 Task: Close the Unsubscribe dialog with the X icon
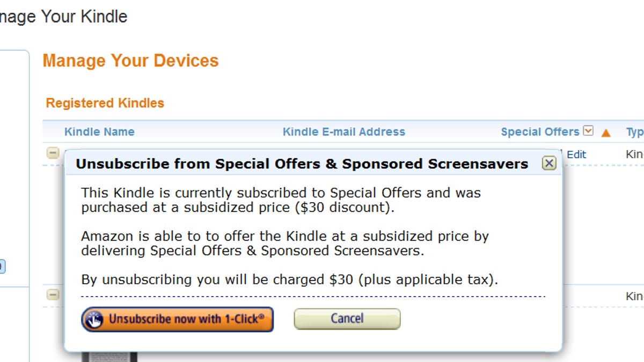pyautogui.click(x=548, y=164)
